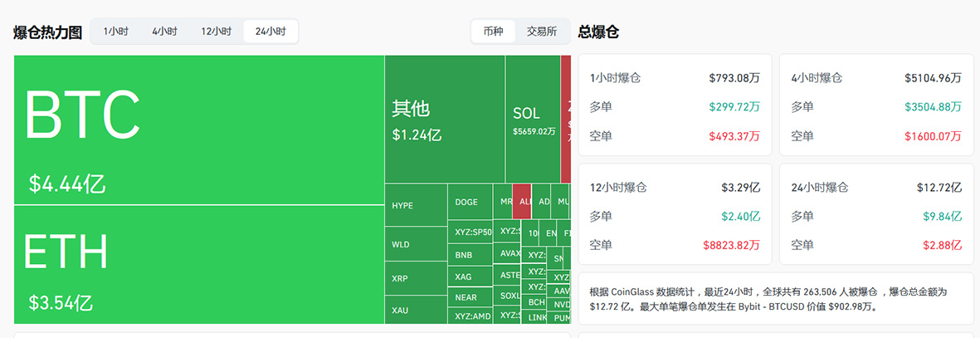Click the BTC amount $4.44亿

tap(67, 184)
